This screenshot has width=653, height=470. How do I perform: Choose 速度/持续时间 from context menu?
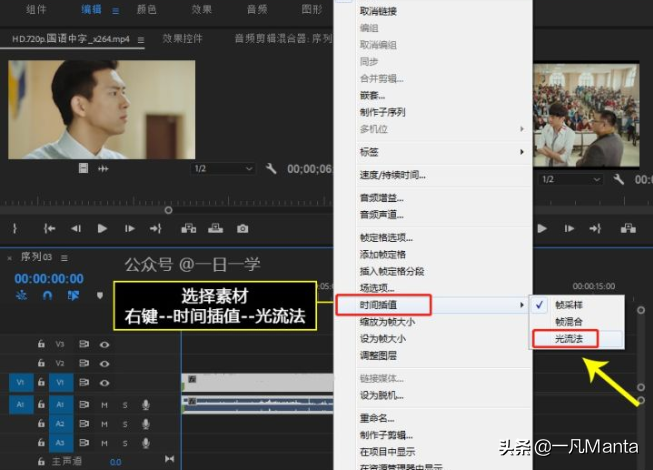coord(393,175)
